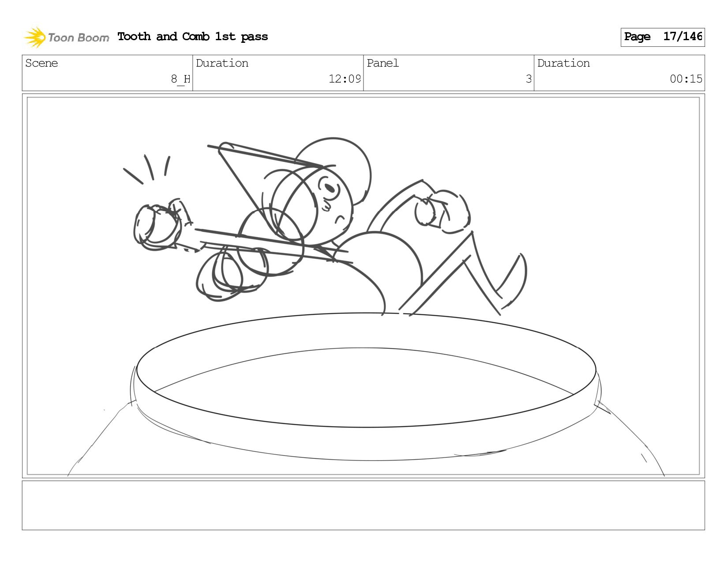Select the scene duration value "12:09"

[345, 79]
